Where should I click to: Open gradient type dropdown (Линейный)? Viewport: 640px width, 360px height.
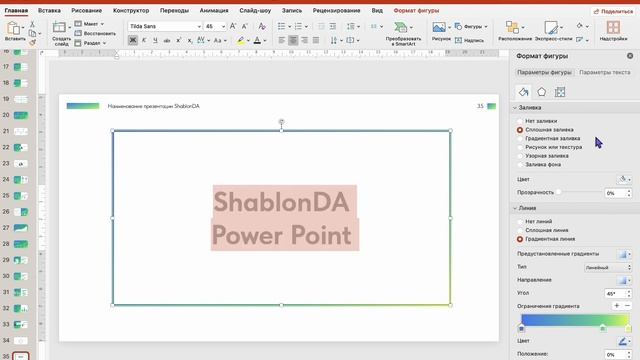(x=608, y=268)
